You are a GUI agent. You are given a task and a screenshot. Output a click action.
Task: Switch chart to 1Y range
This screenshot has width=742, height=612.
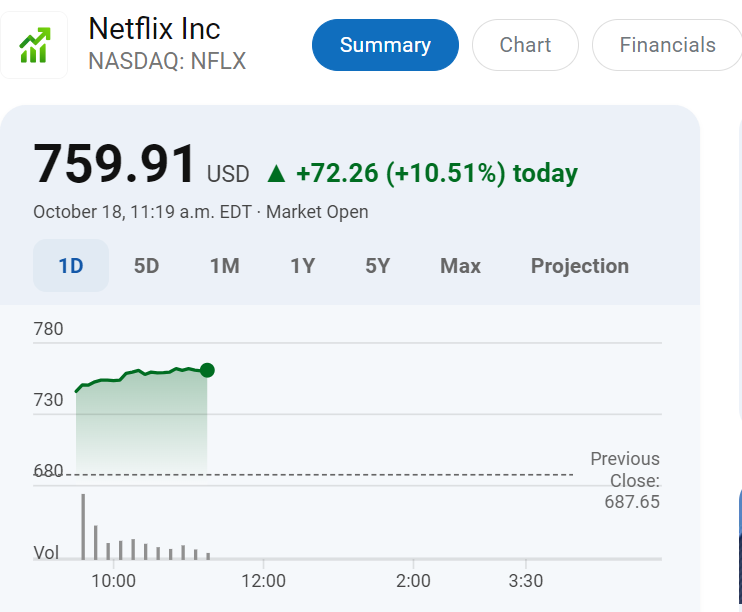[302, 266]
